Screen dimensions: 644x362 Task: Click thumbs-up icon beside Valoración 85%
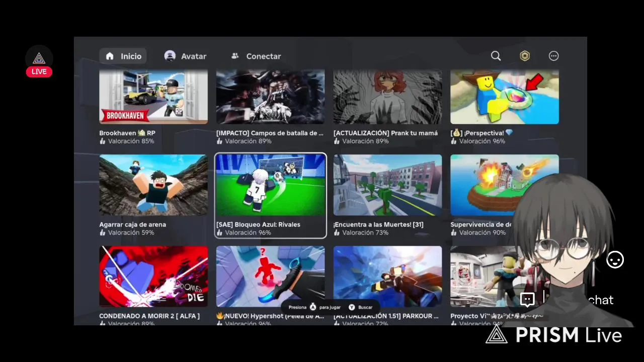pos(103,141)
